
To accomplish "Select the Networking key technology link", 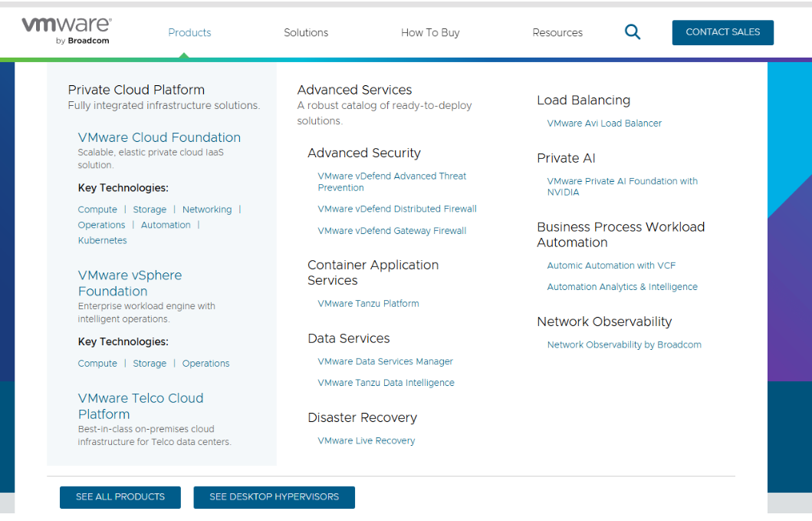I will point(207,209).
